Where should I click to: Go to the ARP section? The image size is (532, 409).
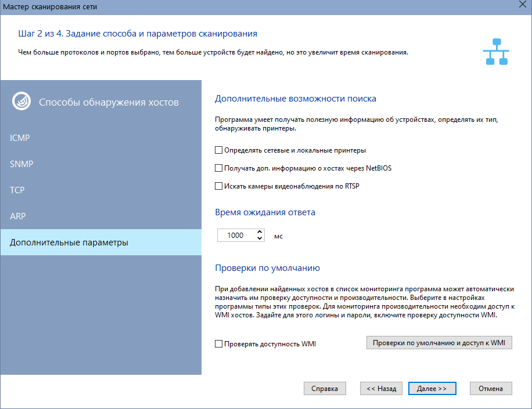(101, 216)
